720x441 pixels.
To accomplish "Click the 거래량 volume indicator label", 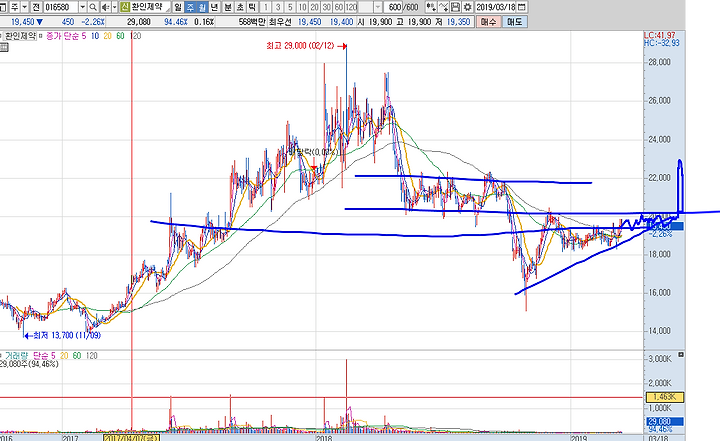I will coord(17,356).
